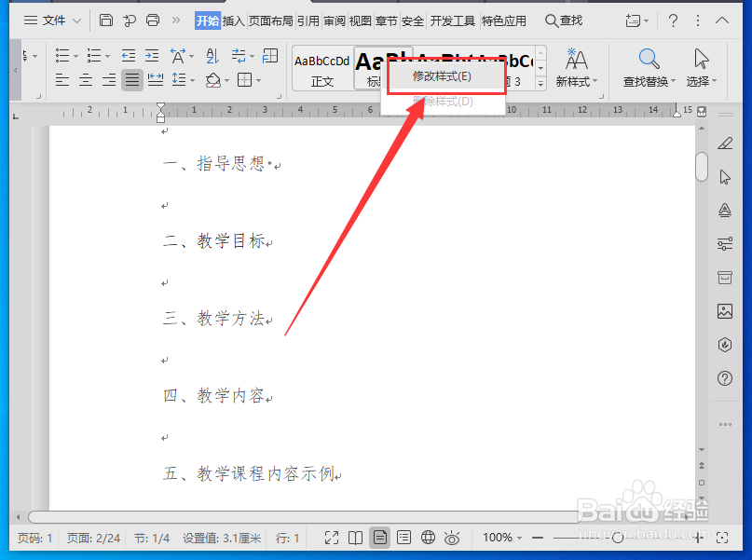Click the zoom slider handle
This screenshot has height=560, width=752.
[x=618, y=538]
